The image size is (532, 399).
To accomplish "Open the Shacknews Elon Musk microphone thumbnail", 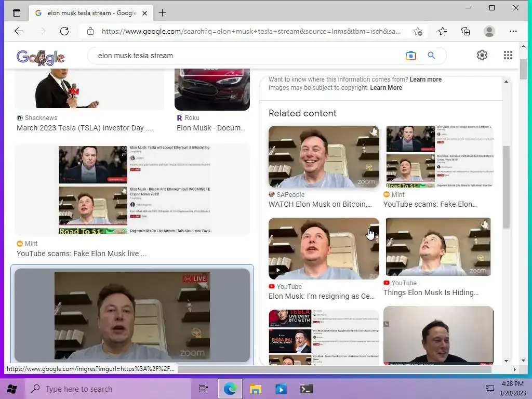I will click(x=89, y=89).
